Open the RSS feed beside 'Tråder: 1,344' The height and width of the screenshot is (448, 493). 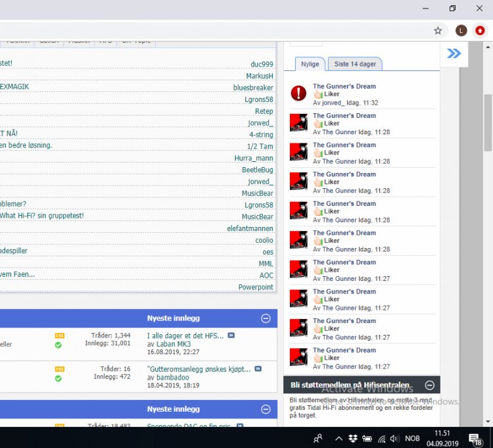point(59,336)
